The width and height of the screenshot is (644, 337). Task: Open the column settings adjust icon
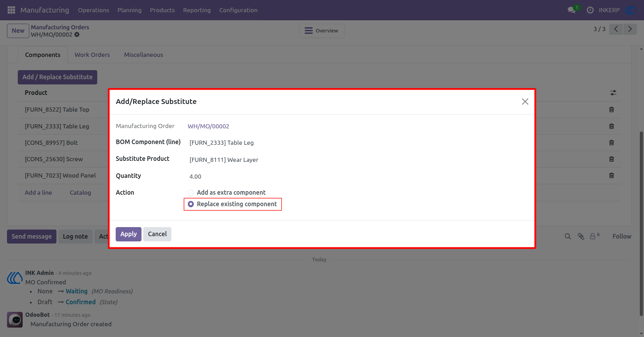pyautogui.click(x=613, y=93)
